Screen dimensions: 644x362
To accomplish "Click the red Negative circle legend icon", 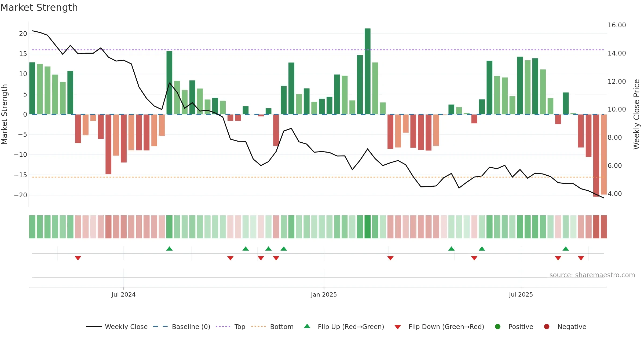I will click(547, 327).
